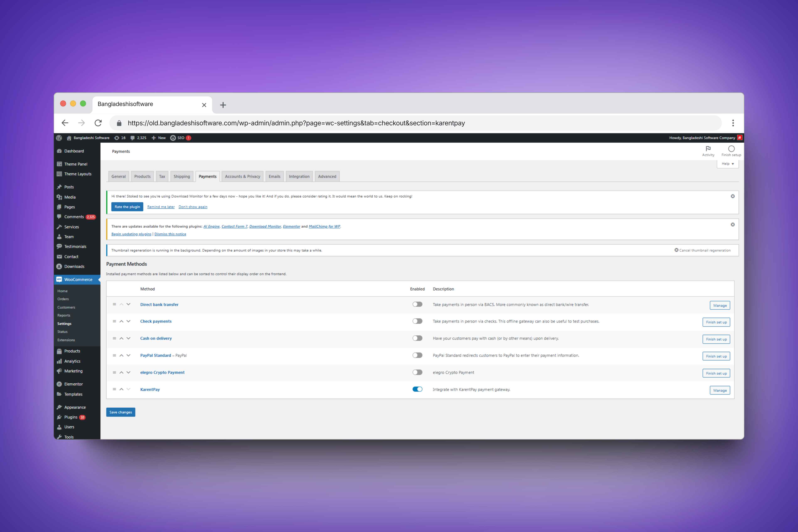Open Analytics in the sidebar
798x532 pixels.
[x=72, y=361]
